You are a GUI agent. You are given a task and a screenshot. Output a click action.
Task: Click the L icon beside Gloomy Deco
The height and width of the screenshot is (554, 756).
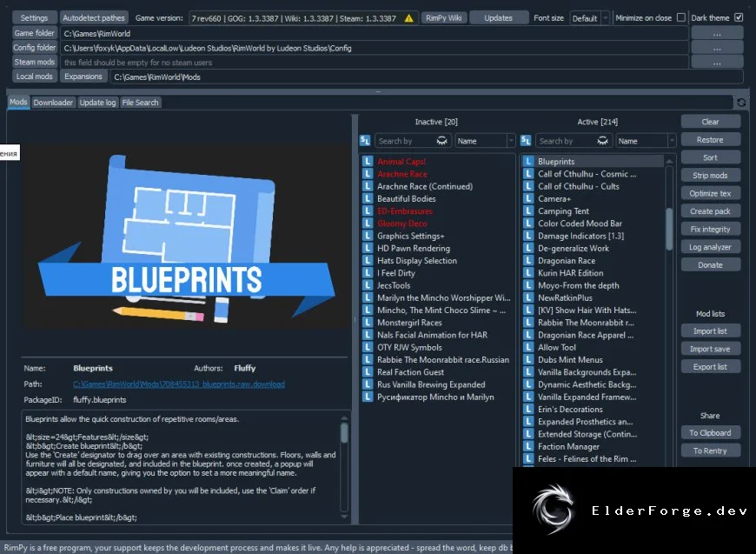(368, 223)
